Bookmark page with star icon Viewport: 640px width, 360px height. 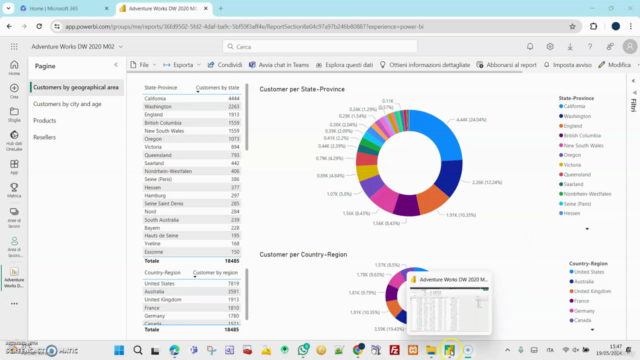pos(572,27)
